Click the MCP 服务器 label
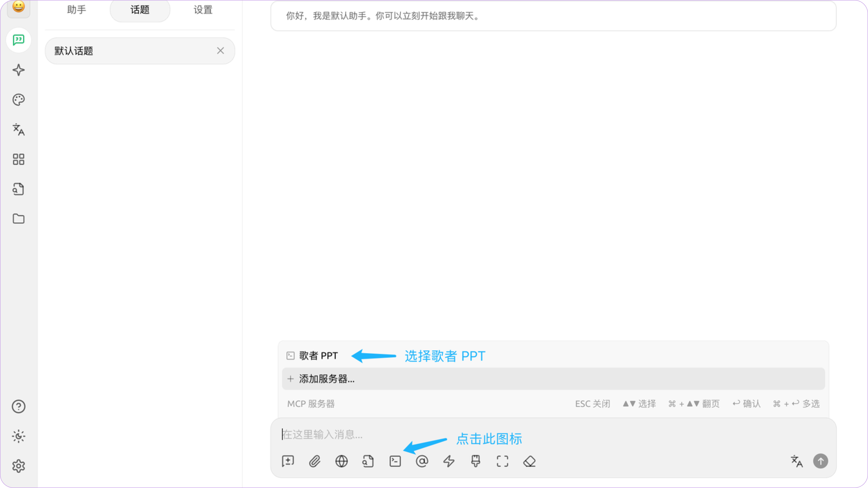868x488 pixels. [x=311, y=404]
